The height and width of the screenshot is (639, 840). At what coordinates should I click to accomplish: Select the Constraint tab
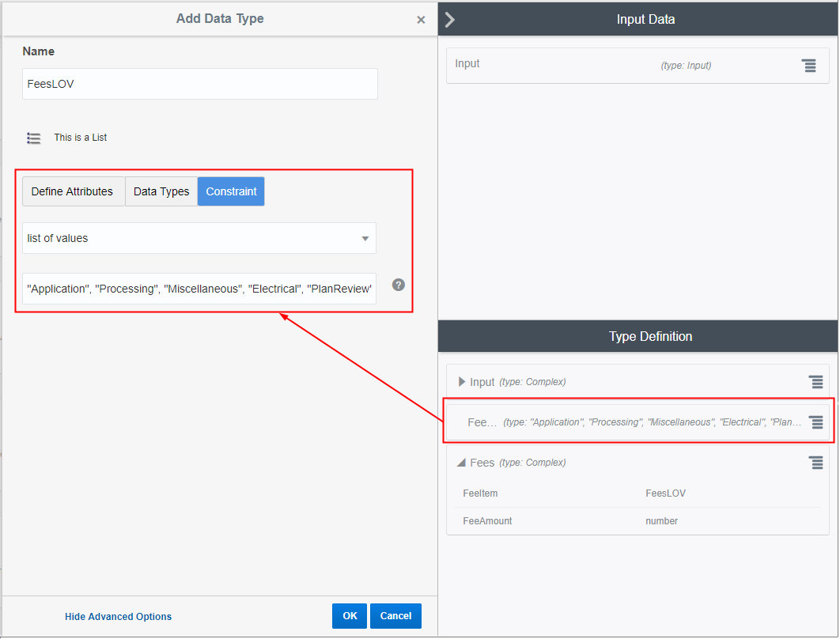(x=231, y=191)
